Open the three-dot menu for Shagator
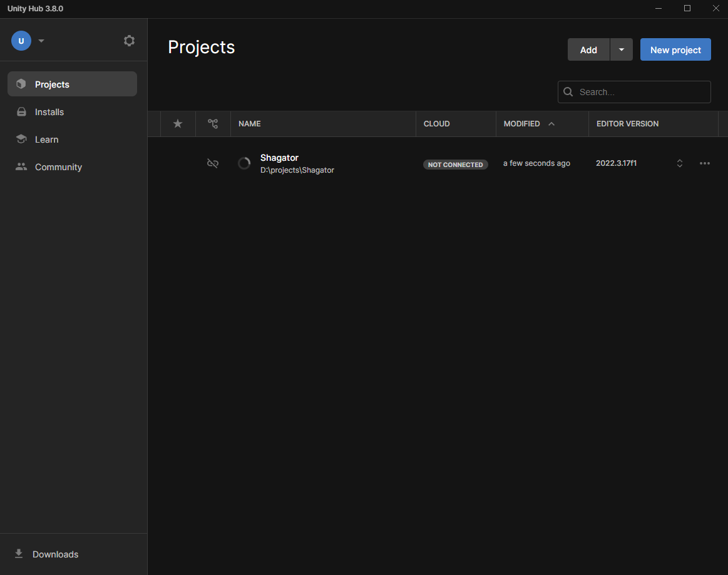Image resolution: width=728 pixels, height=575 pixels. coord(705,163)
